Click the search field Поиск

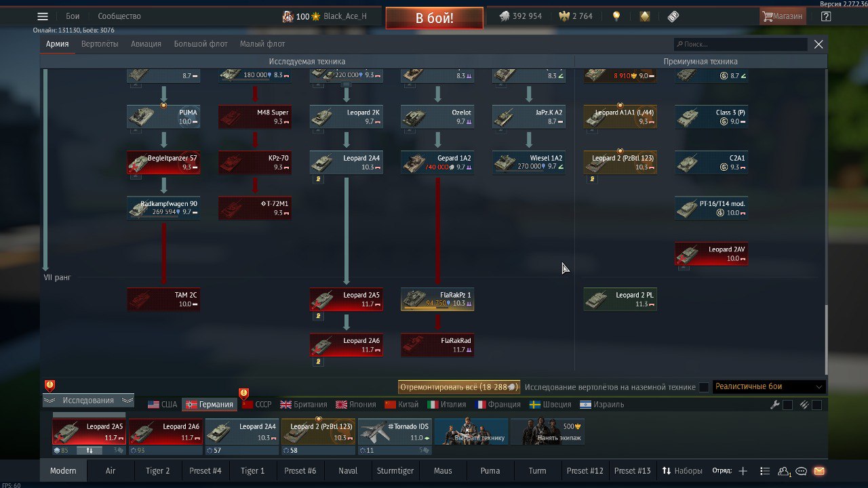tap(741, 44)
